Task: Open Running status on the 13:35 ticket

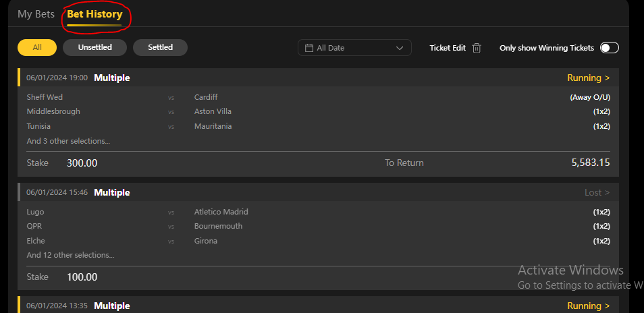Action: 588,306
